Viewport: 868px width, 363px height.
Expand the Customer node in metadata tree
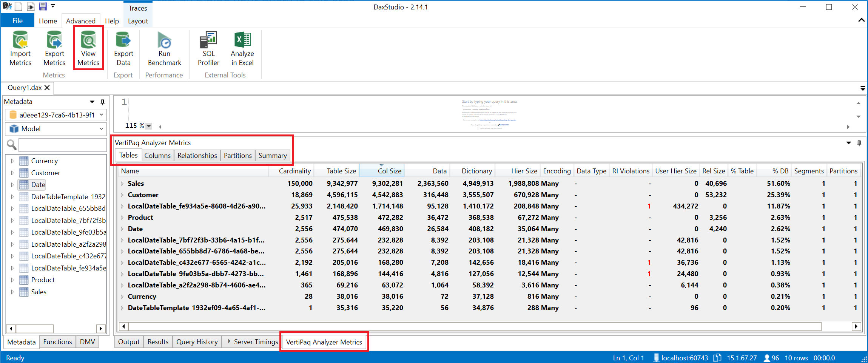pyautogui.click(x=12, y=173)
